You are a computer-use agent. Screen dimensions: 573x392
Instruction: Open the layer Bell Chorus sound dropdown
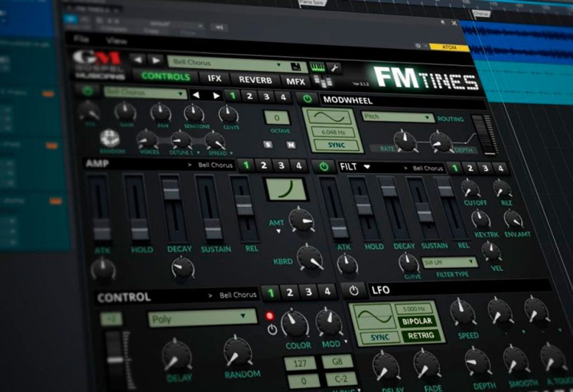pos(145,93)
